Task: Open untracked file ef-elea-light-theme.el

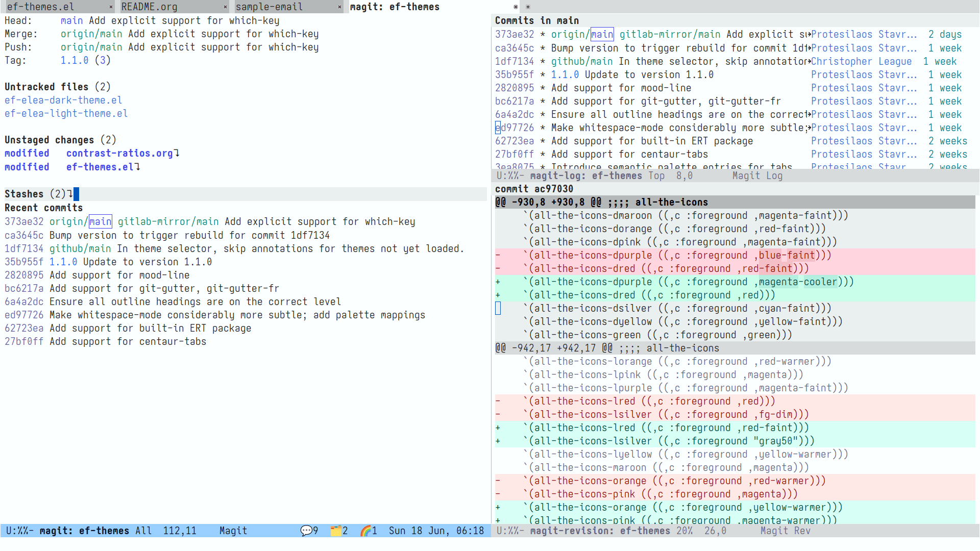Action: click(x=66, y=113)
